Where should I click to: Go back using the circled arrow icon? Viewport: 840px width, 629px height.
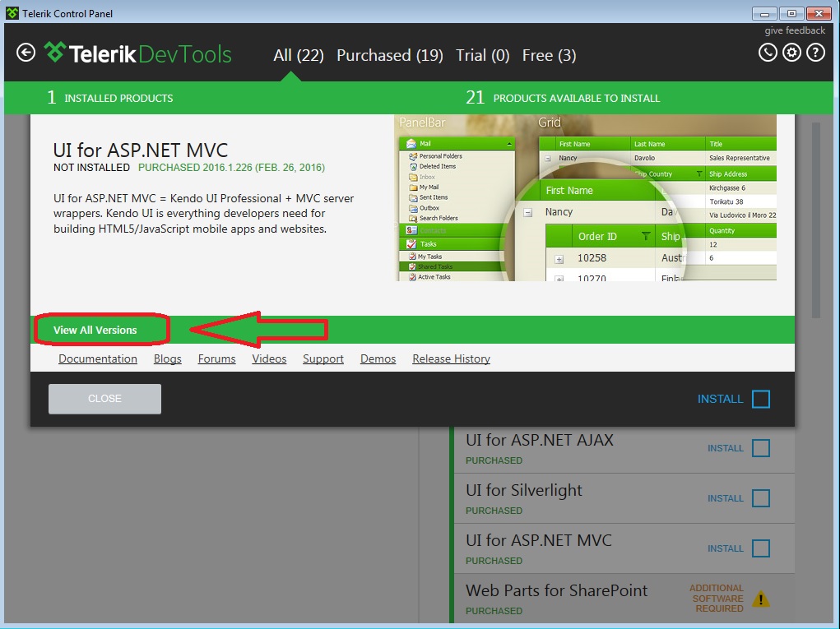[26, 53]
